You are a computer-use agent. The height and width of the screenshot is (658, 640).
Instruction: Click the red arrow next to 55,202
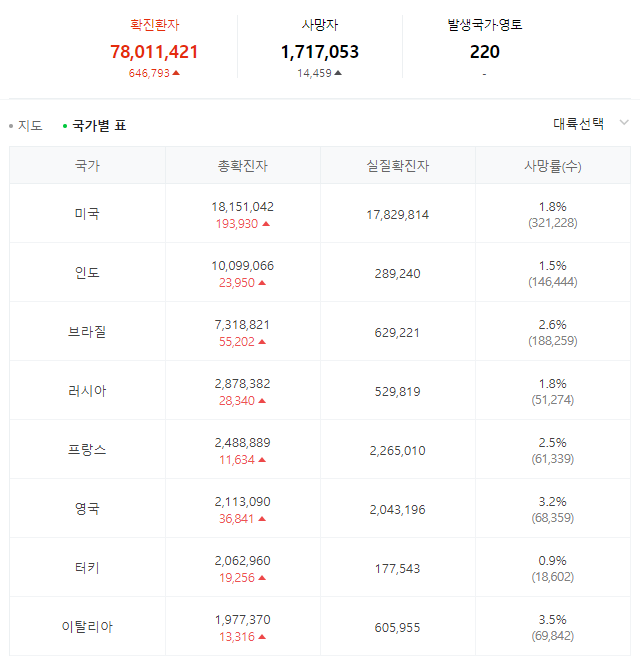point(262,342)
